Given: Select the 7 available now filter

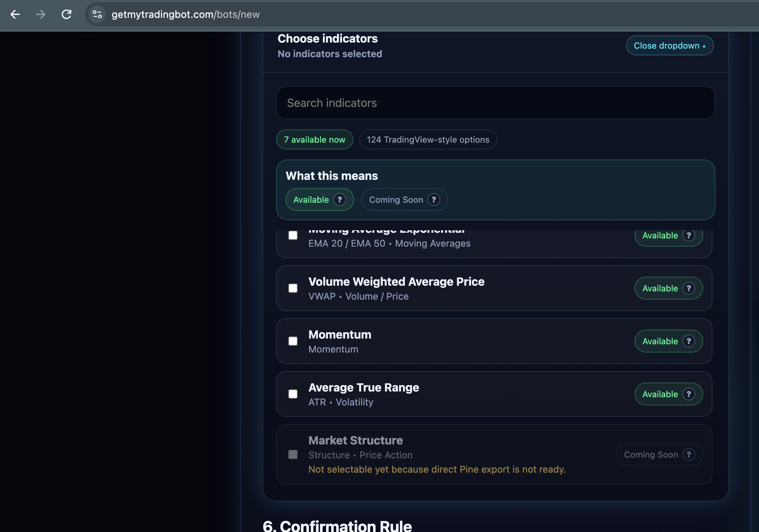Looking at the screenshot, I should click(315, 139).
